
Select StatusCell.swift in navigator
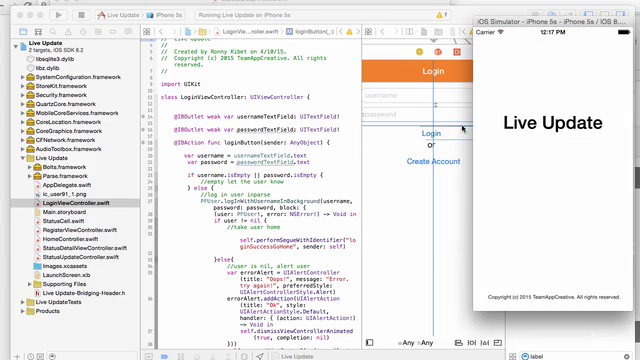pos(63,221)
